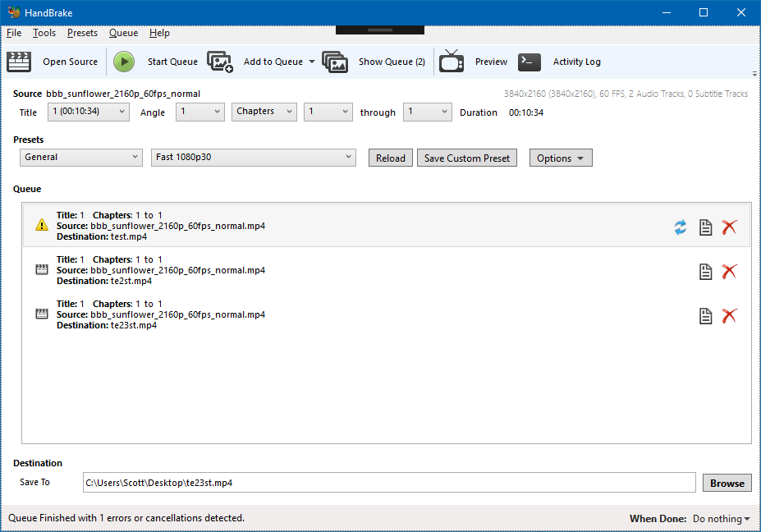Click the Browse destination button

pyautogui.click(x=727, y=484)
